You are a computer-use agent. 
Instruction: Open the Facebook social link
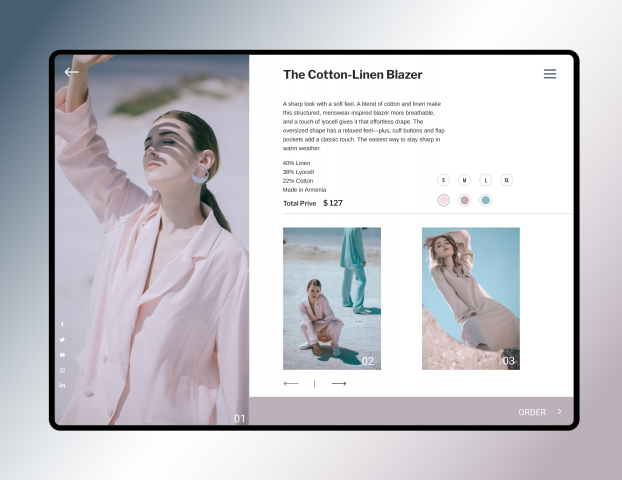(62, 324)
